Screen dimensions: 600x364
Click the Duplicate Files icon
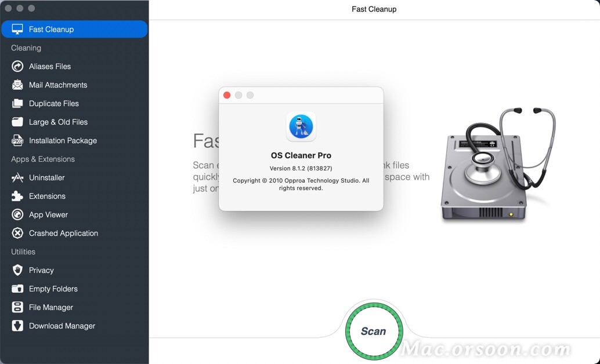[x=17, y=103]
